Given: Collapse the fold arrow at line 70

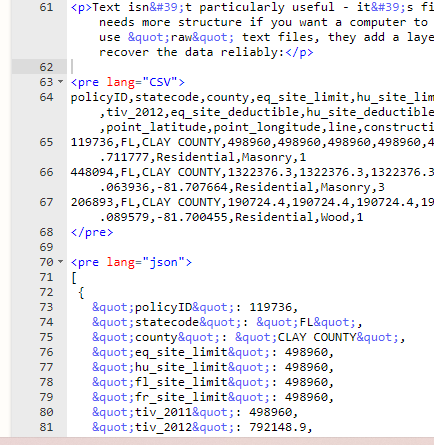Looking at the screenshot, I should (x=60, y=262).
